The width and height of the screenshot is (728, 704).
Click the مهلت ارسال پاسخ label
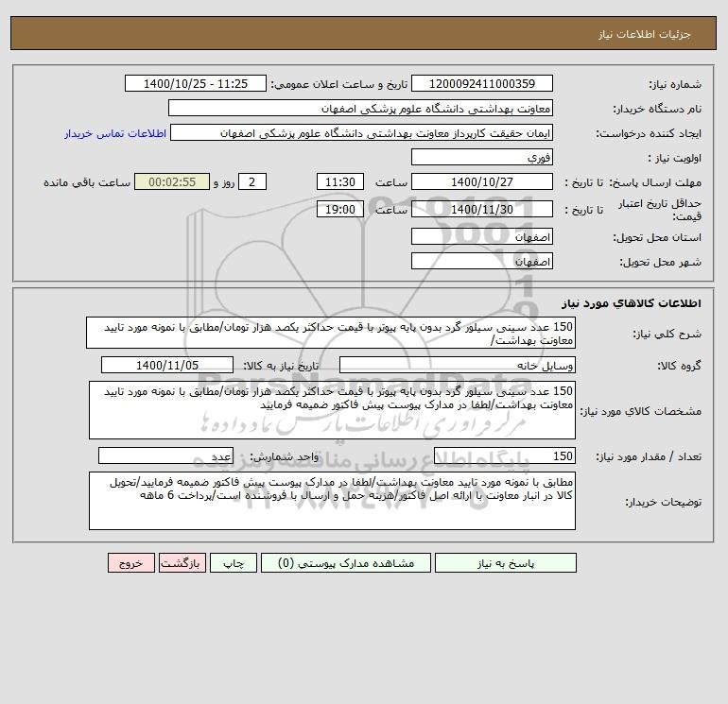coord(654,182)
